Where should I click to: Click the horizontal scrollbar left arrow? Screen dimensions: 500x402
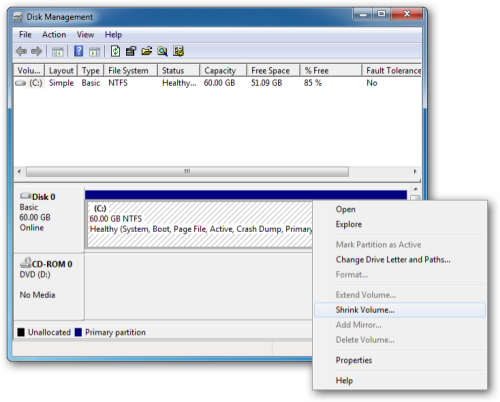click(x=19, y=171)
